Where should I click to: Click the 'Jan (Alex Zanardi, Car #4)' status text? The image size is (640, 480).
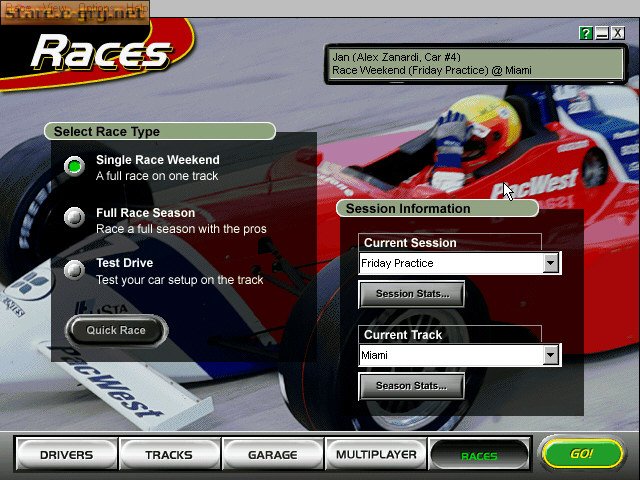(x=396, y=57)
